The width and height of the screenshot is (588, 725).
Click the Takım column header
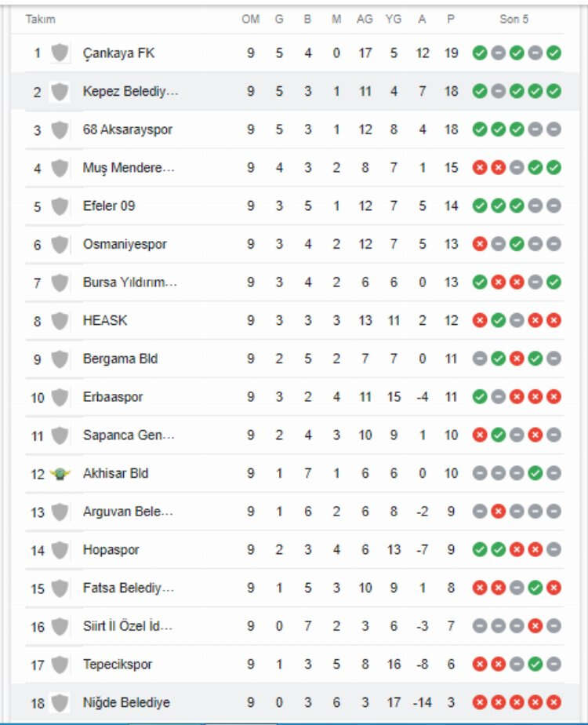[41, 19]
